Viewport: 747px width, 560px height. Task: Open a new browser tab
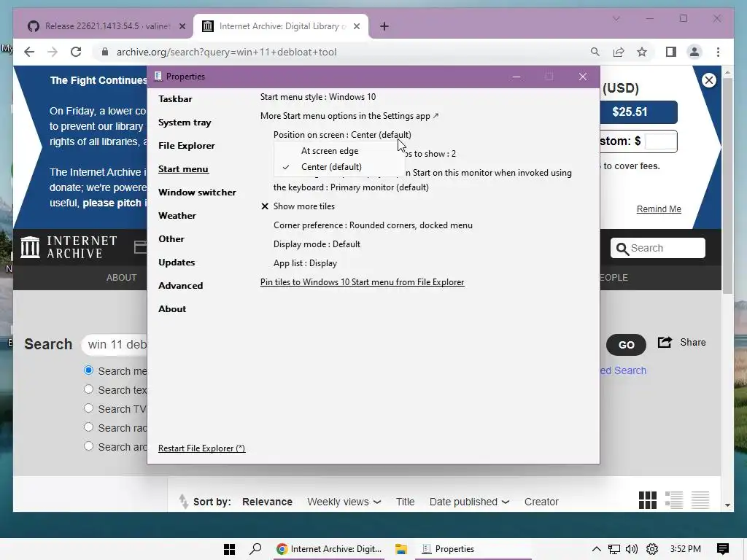tap(384, 26)
